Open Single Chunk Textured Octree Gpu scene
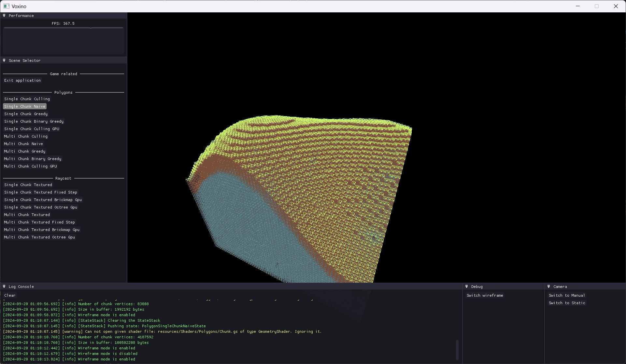626x364 pixels. coord(41,207)
